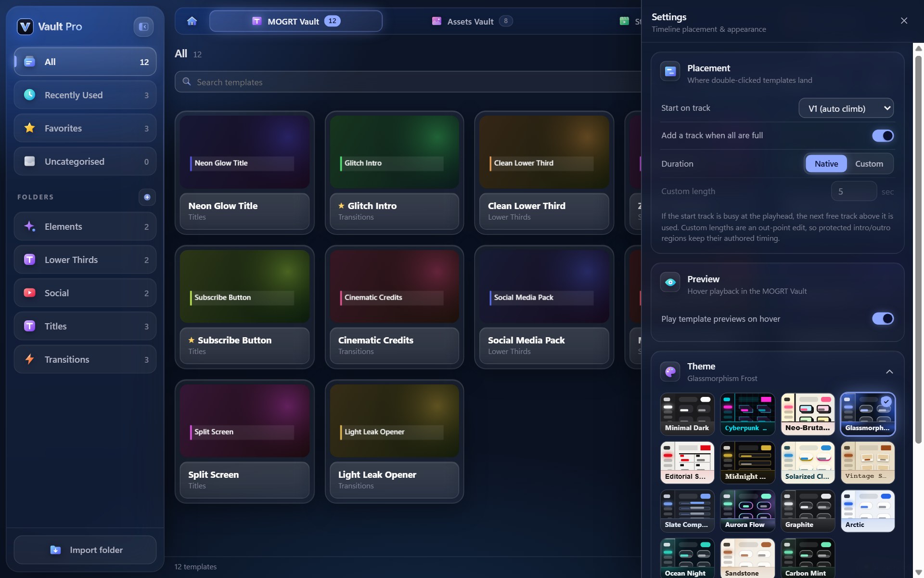This screenshot has height=578, width=924.
Task: Click the Lower Thirds T icon
Action: pyautogui.click(x=30, y=260)
